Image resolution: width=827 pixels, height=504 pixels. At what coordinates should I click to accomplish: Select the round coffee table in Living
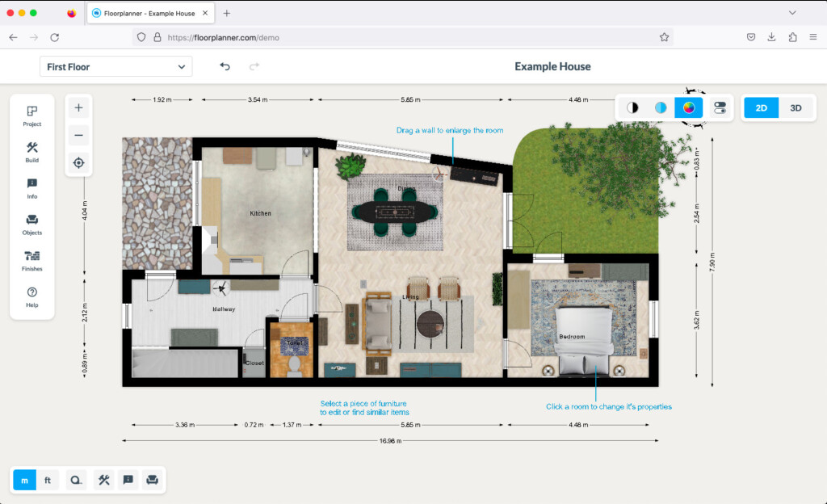tap(430, 324)
